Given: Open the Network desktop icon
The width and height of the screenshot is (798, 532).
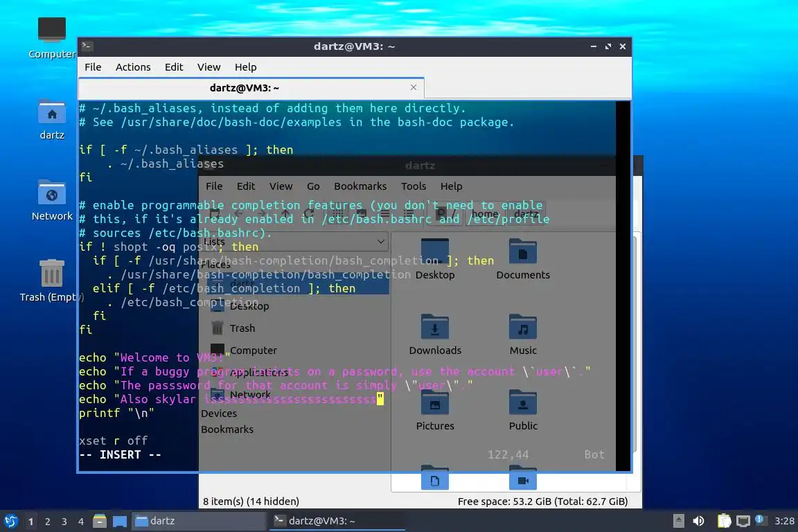Looking at the screenshot, I should click(51, 201).
